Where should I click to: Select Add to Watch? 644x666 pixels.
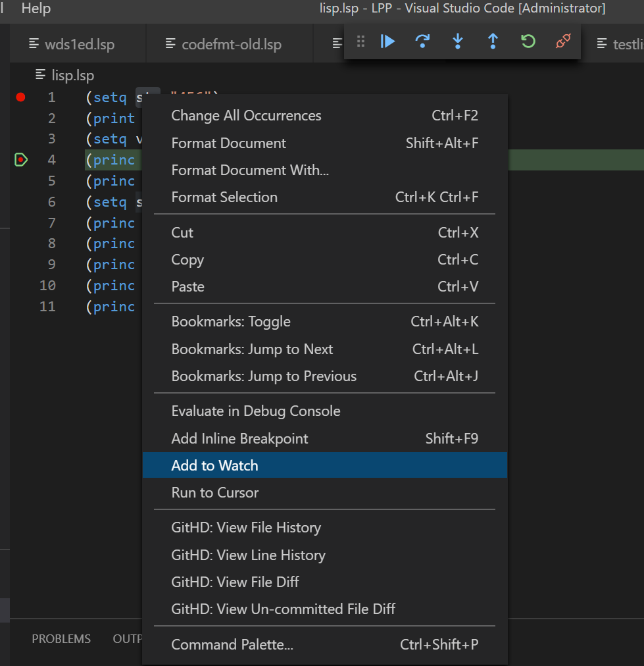click(x=325, y=465)
